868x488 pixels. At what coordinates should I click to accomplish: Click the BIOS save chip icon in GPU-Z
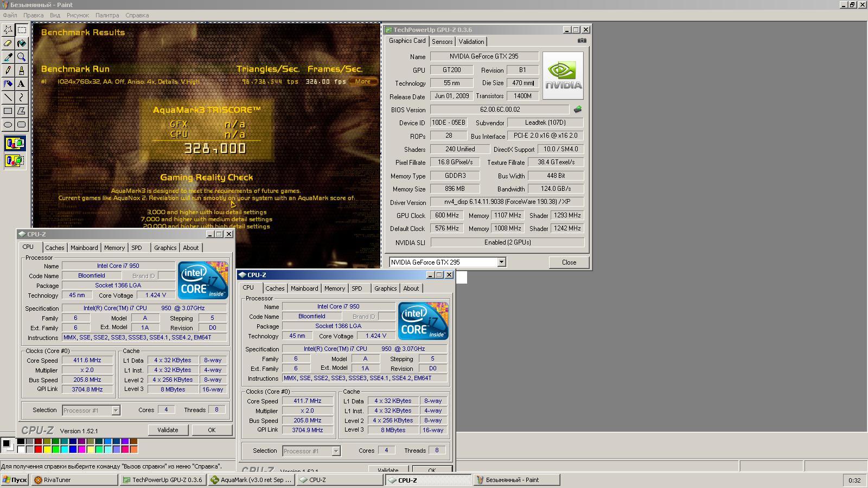578,110
